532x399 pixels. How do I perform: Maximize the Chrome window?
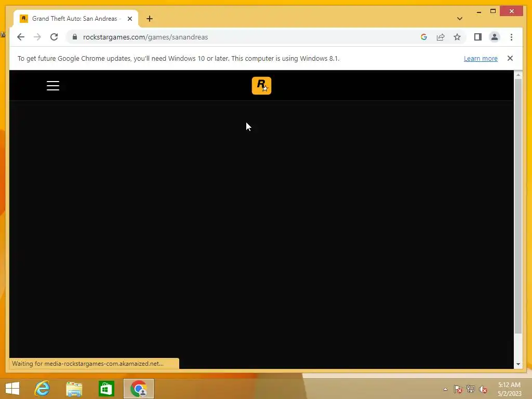[x=493, y=11]
